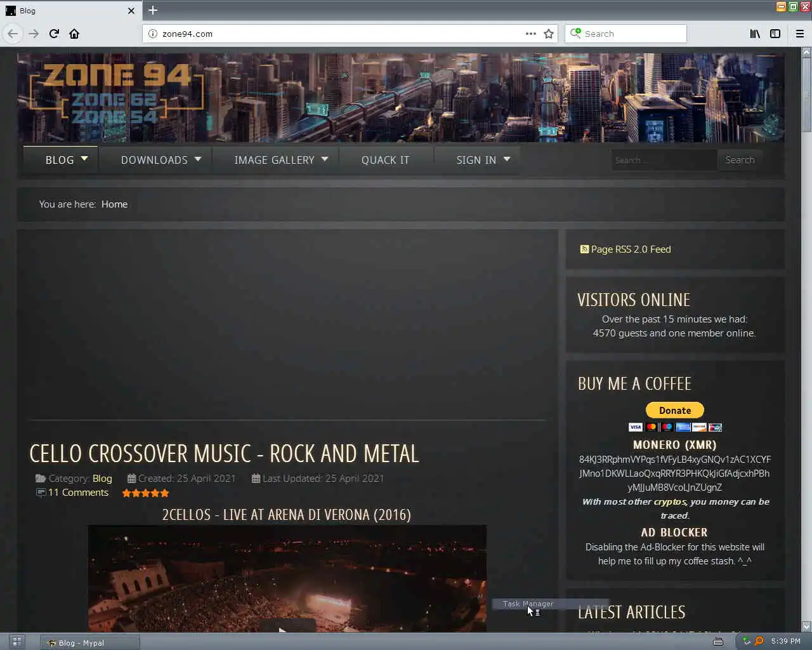Expand the DOWNLOADS dropdown arrow
This screenshot has width=812, height=650.
198,159
